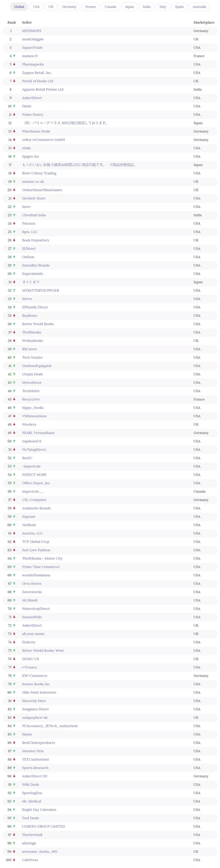This screenshot has width=220, height=868.
Task: Click the down arrow beside Warehouse Deals
Action: (14, 131)
